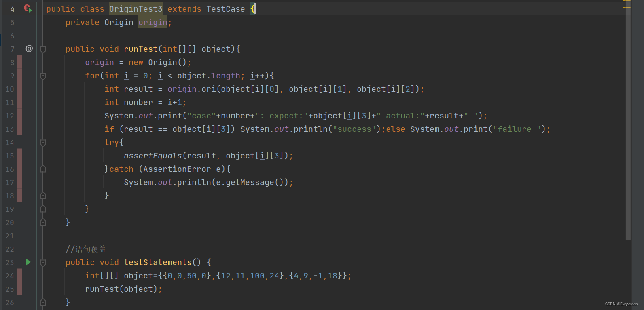Click the method name runTest on line 7
Viewport: 644px width, 310px height.
(x=141, y=49)
